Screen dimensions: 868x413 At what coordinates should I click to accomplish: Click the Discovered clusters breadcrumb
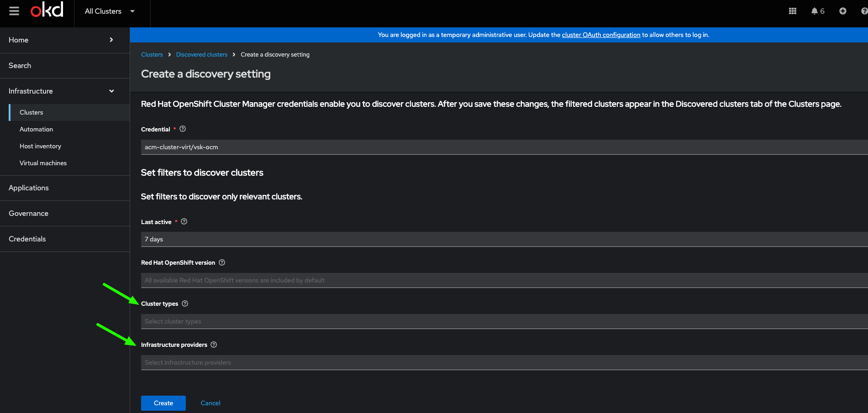pos(201,55)
